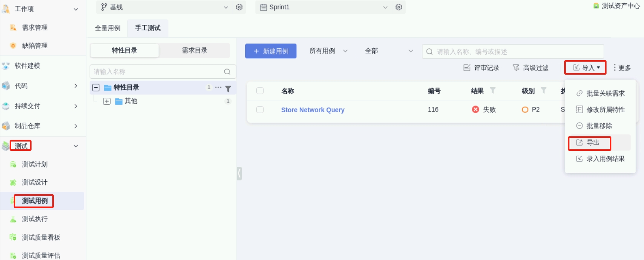Click the 测试质量看板 sidebar icon
The height and width of the screenshot is (260, 644).
(x=13, y=237)
